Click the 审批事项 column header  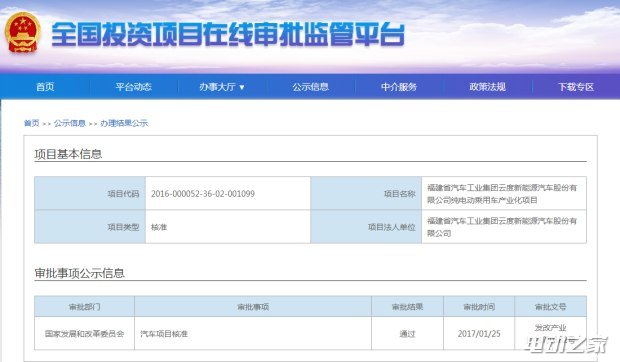coord(253,307)
